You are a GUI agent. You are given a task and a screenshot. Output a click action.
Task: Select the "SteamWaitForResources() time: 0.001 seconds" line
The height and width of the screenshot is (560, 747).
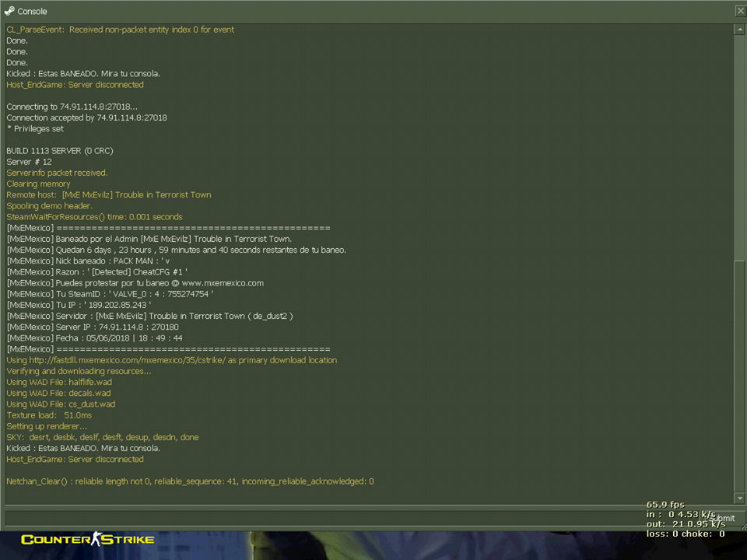pos(94,217)
